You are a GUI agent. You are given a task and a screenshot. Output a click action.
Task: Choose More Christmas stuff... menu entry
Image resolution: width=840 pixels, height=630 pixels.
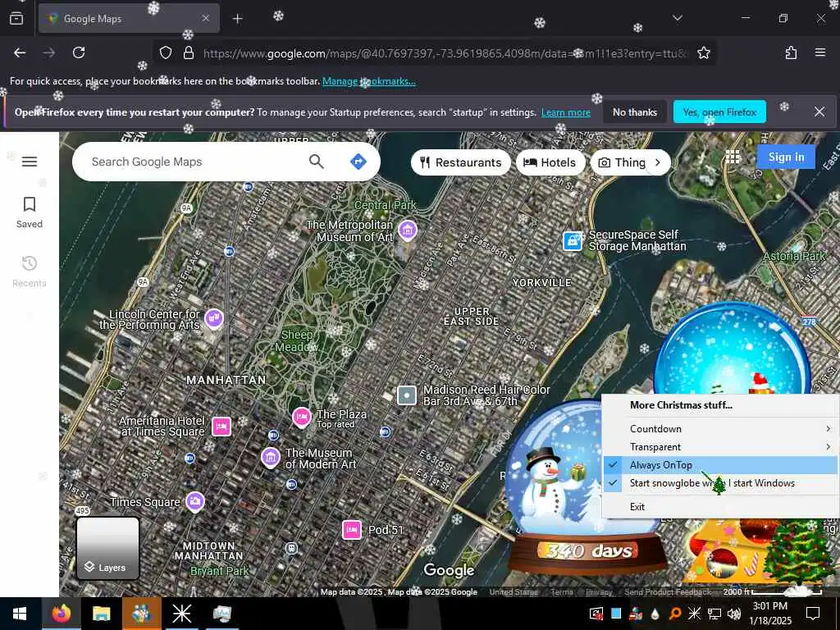click(x=719, y=405)
